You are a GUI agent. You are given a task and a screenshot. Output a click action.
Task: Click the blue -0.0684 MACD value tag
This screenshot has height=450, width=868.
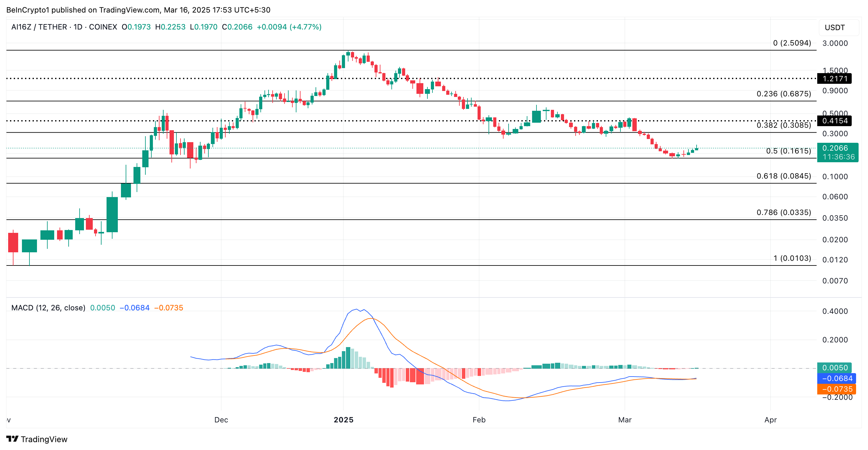coord(837,378)
